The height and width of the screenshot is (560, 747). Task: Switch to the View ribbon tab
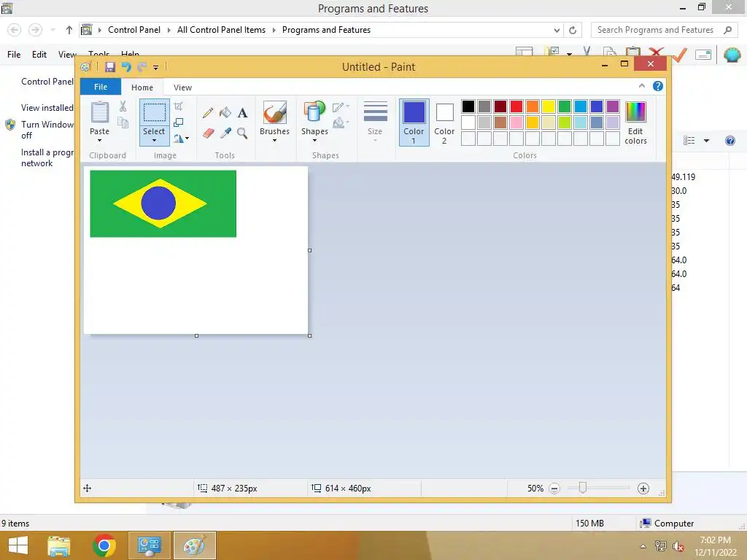(x=182, y=87)
